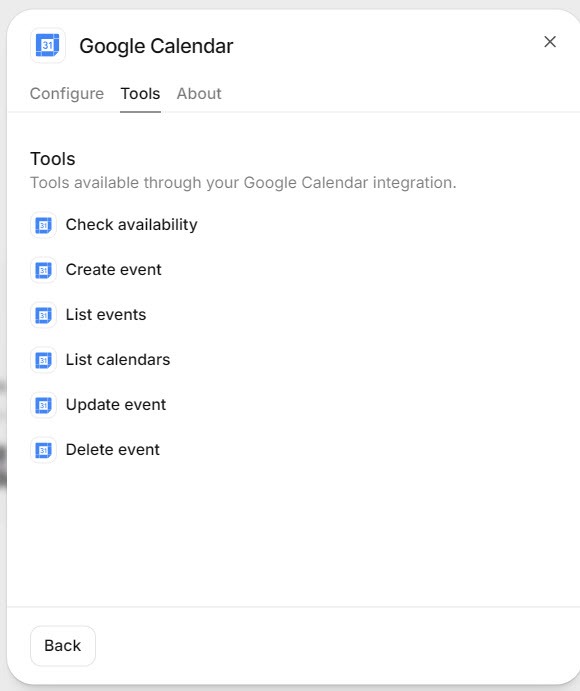
Task: Switch to the Configure tab
Action: click(x=67, y=93)
